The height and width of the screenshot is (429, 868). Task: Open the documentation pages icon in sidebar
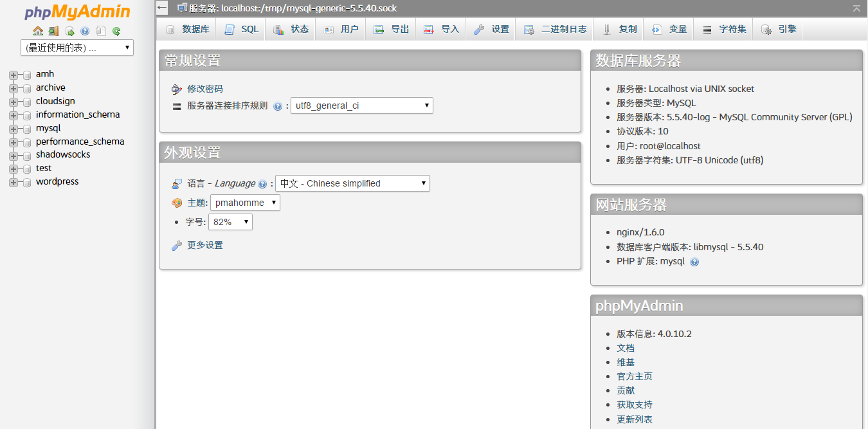coord(101,31)
